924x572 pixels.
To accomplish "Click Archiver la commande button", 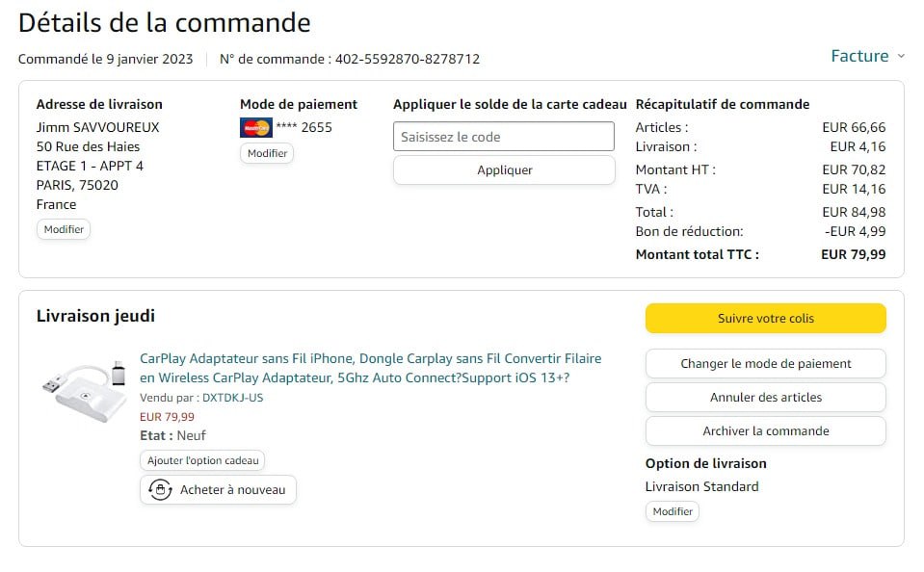I will point(765,431).
